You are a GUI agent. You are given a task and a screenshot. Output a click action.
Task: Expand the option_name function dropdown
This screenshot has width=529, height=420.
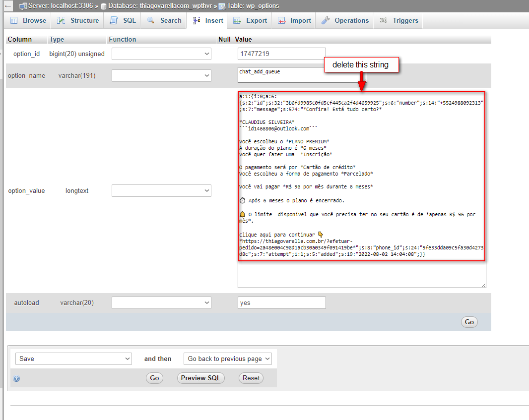161,75
